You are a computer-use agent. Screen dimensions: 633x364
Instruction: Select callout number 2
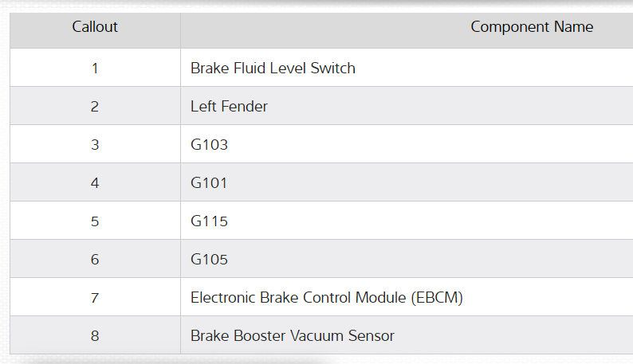tap(95, 107)
